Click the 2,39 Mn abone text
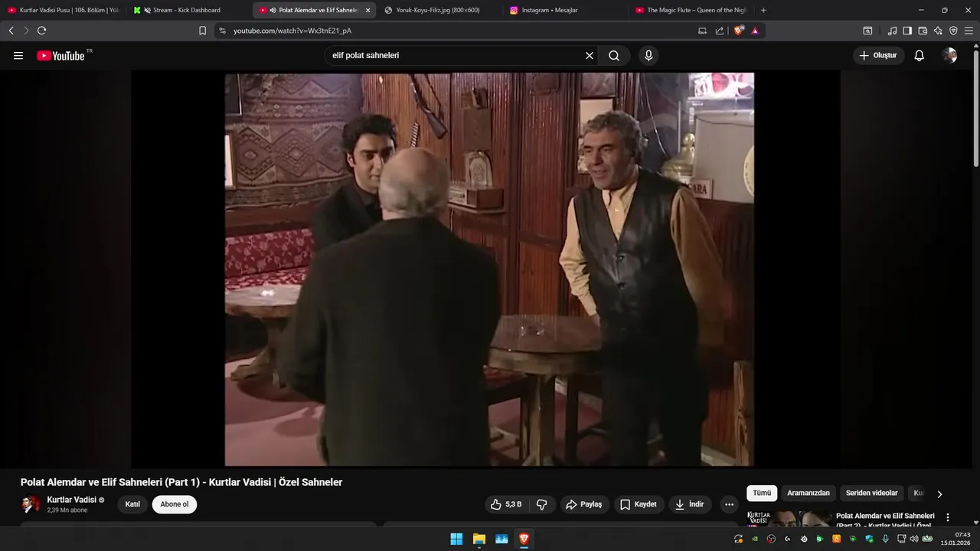 (x=67, y=510)
